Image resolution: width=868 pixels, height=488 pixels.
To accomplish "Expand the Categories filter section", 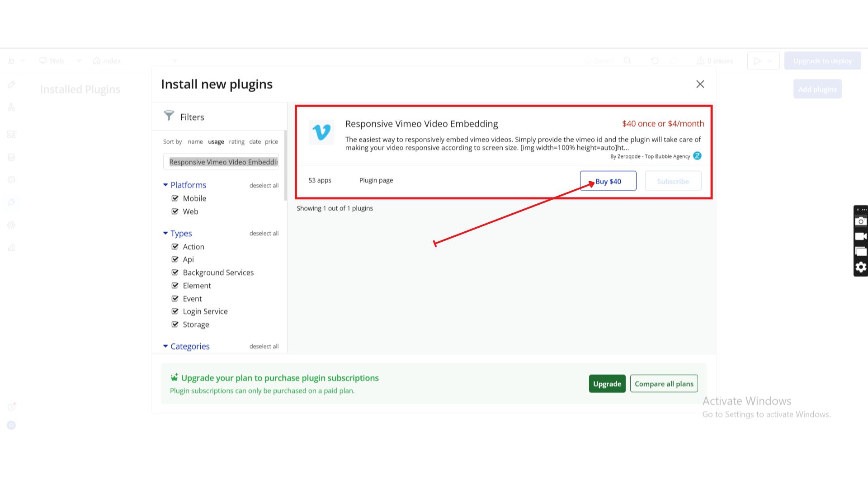I will pos(165,346).
